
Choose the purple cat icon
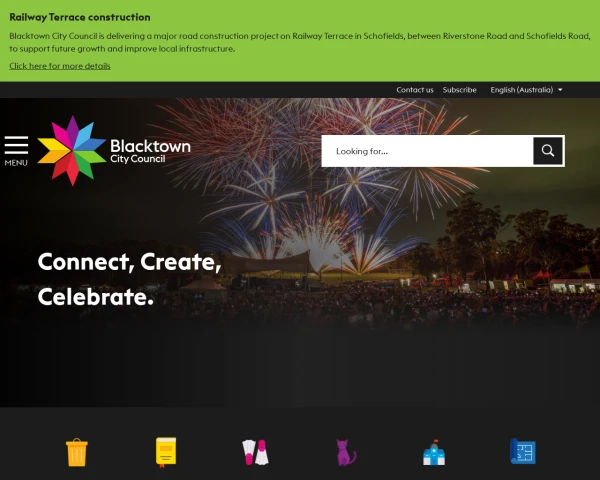coord(346,452)
